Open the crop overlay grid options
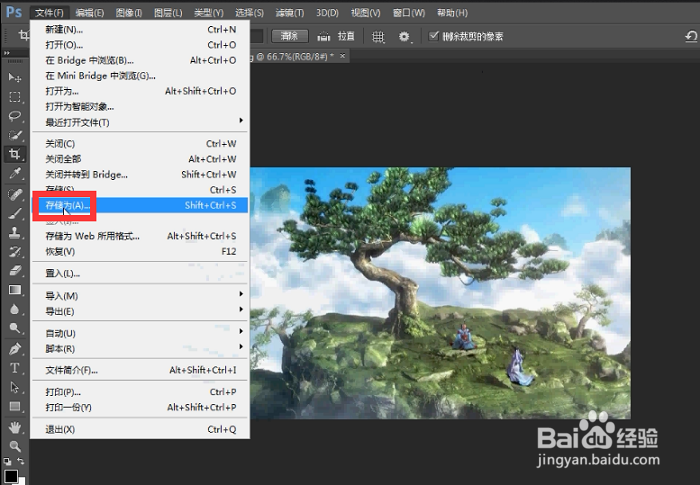The width and height of the screenshot is (700, 485). (378, 37)
